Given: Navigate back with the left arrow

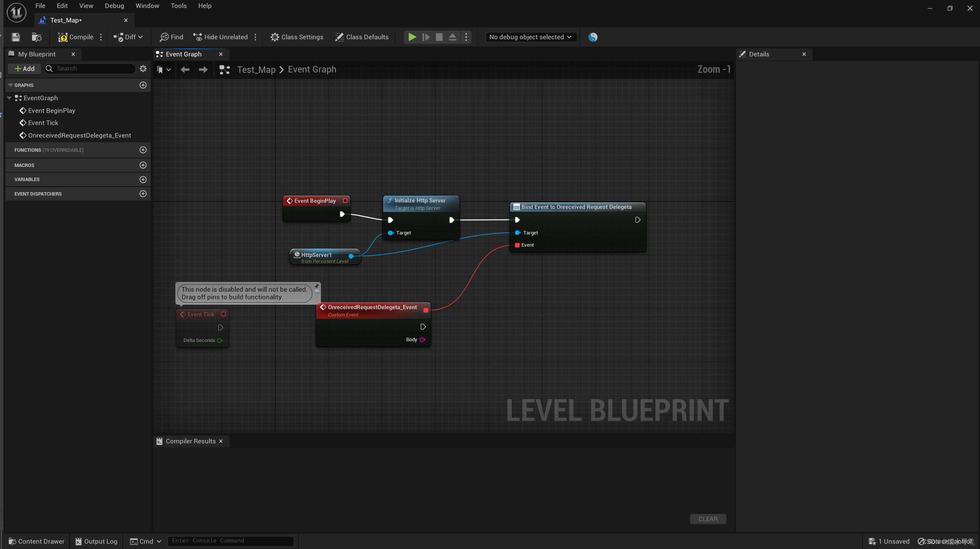Looking at the screenshot, I should [x=185, y=69].
